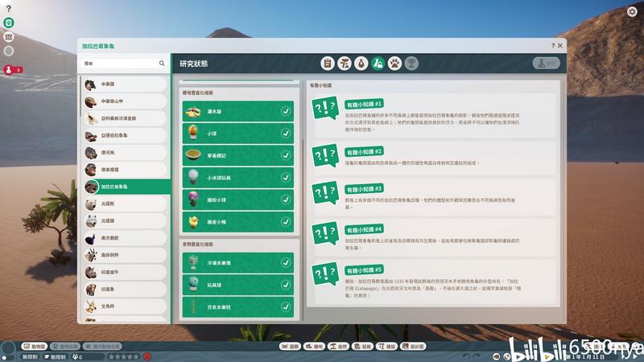The image size is (644, 362).
Task: Select 叉角羚 in the animal list
Action: (125, 306)
